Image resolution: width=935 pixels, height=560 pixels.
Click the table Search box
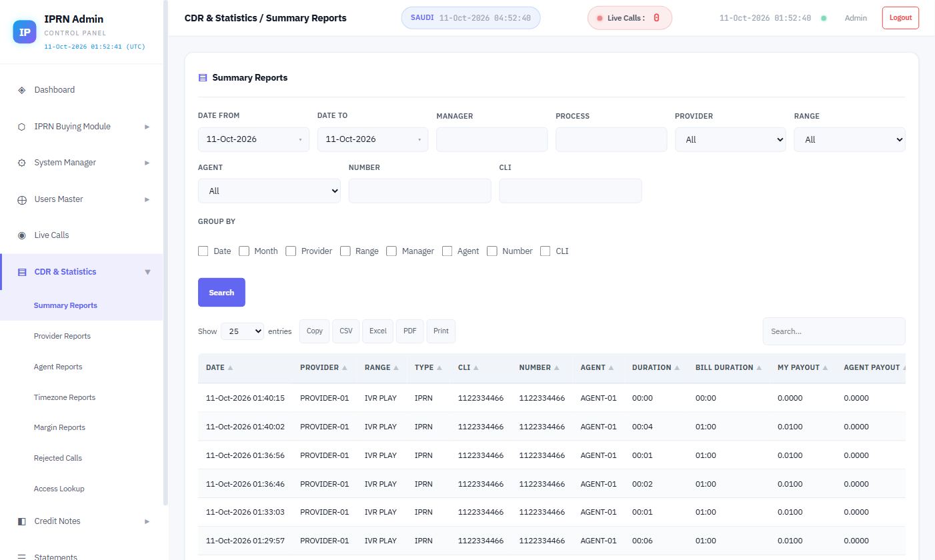coord(834,331)
